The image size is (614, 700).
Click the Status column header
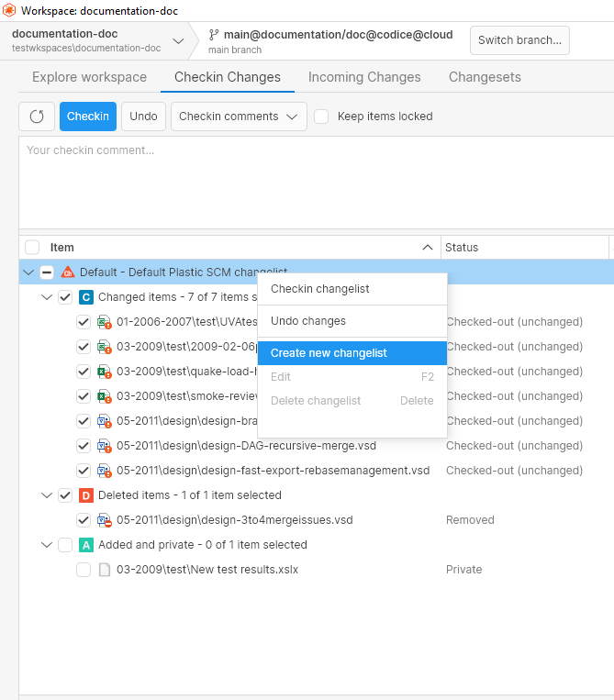tap(525, 248)
